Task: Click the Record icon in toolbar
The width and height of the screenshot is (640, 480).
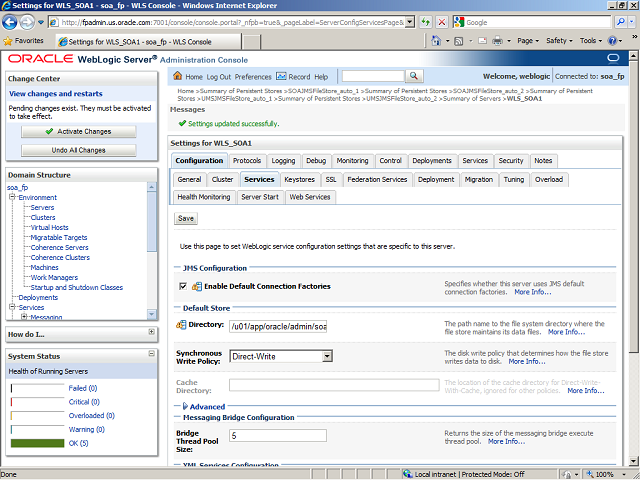Action: click(281, 76)
